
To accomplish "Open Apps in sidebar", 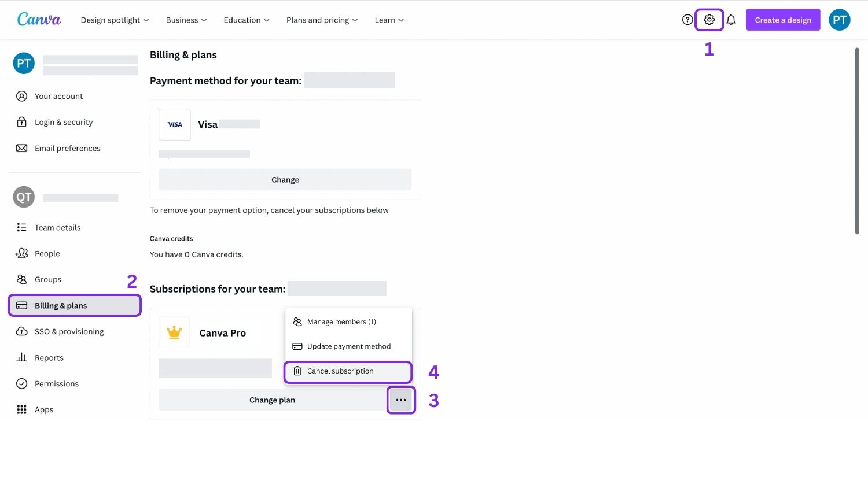I will point(75,409).
